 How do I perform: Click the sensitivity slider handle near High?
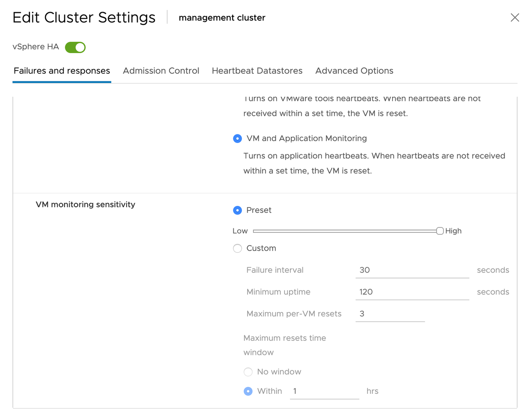click(439, 231)
